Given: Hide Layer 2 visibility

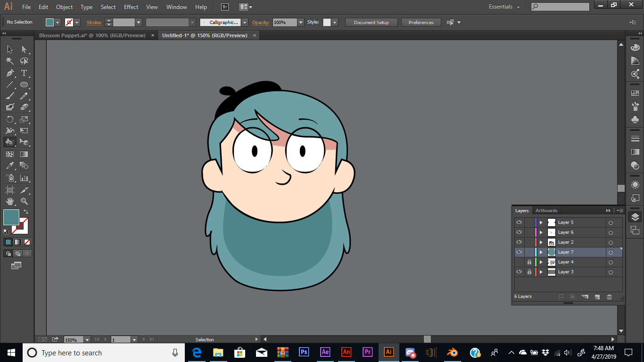Looking at the screenshot, I should (x=519, y=242).
